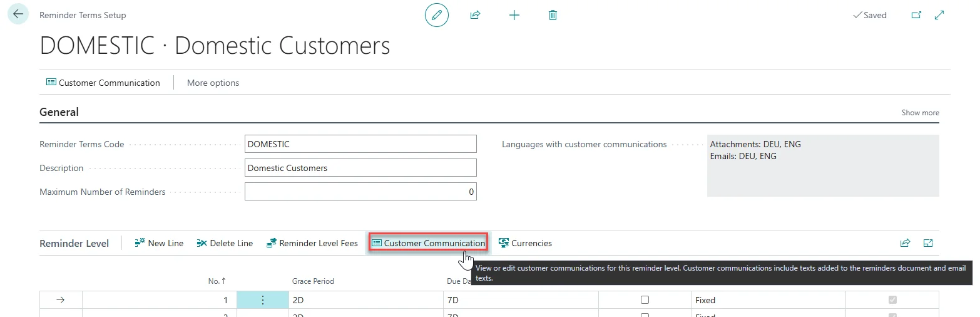Click the Delete Line button
This screenshot has width=980, height=317.
click(225, 243)
